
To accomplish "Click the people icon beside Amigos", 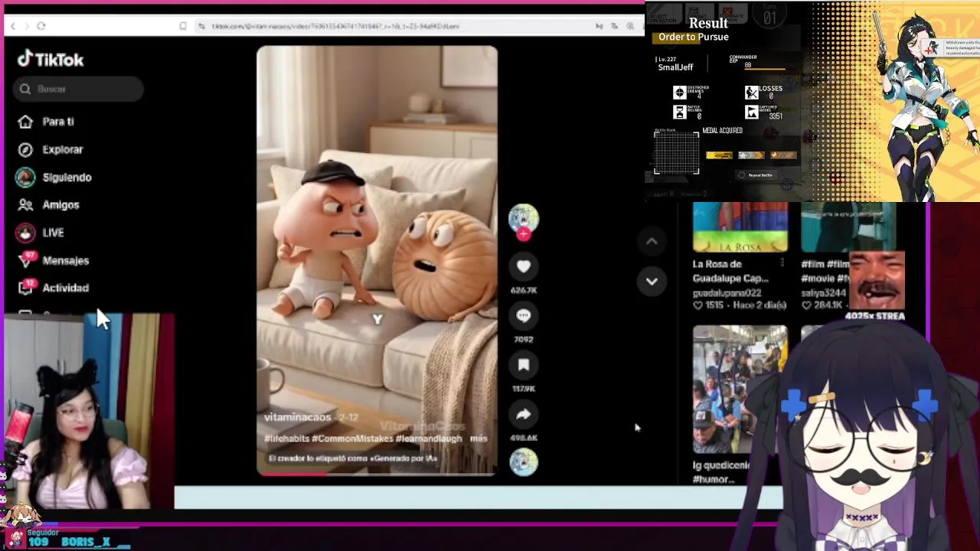I will pyautogui.click(x=25, y=204).
